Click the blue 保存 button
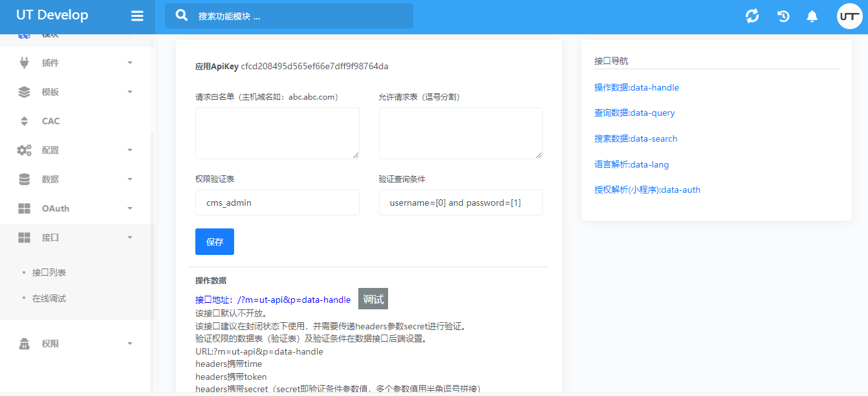 [215, 242]
